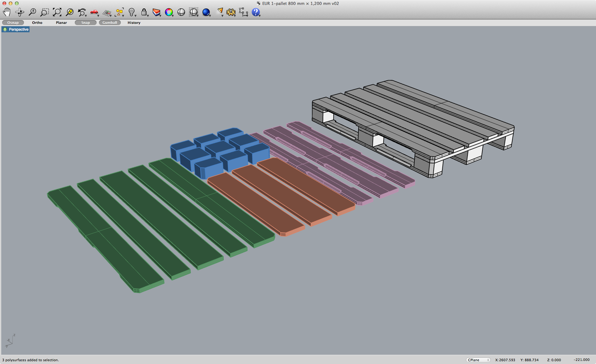Click the Perspective viewport title tab
The height and width of the screenshot is (364, 596).
[x=18, y=29]
